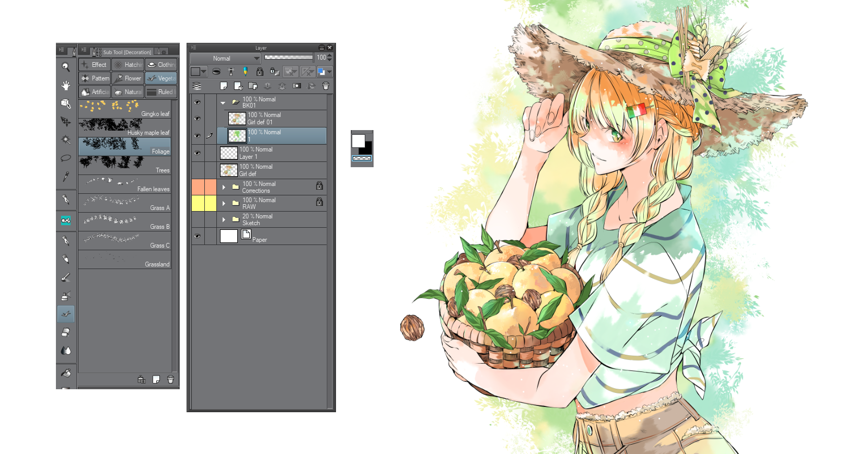The image size is (868, 454).
Task: Delete the selected layer with trash icon
Action: click(326, 86)
